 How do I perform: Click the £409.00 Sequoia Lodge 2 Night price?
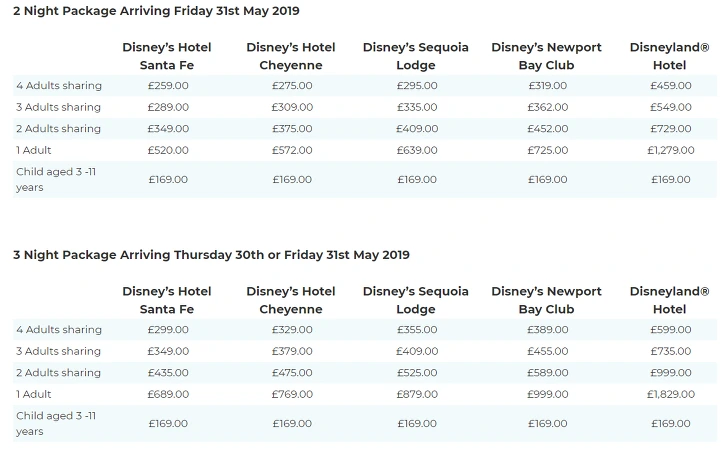pyautogui.click(x=417, y=129)
